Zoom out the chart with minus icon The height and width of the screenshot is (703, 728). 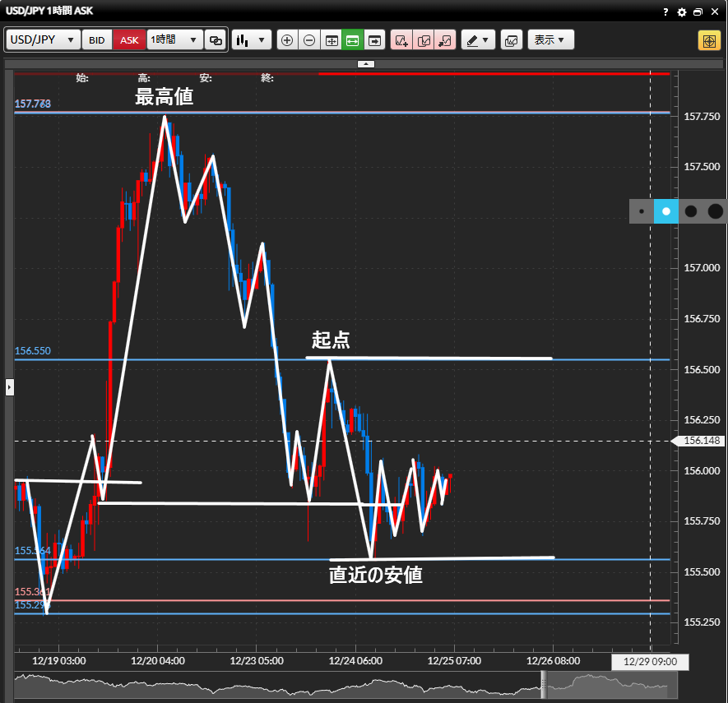click(x=309, y=40)
